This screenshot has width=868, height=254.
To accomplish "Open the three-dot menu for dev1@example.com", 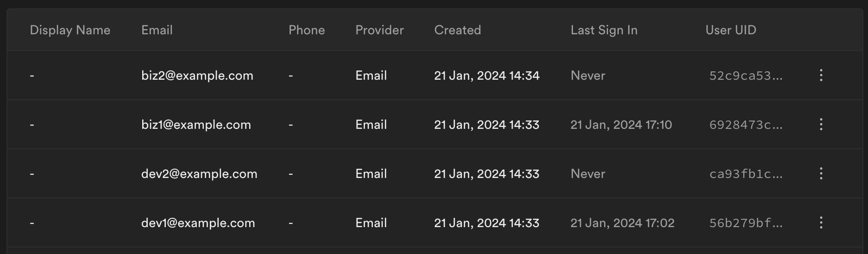I will tap(821, 222).
